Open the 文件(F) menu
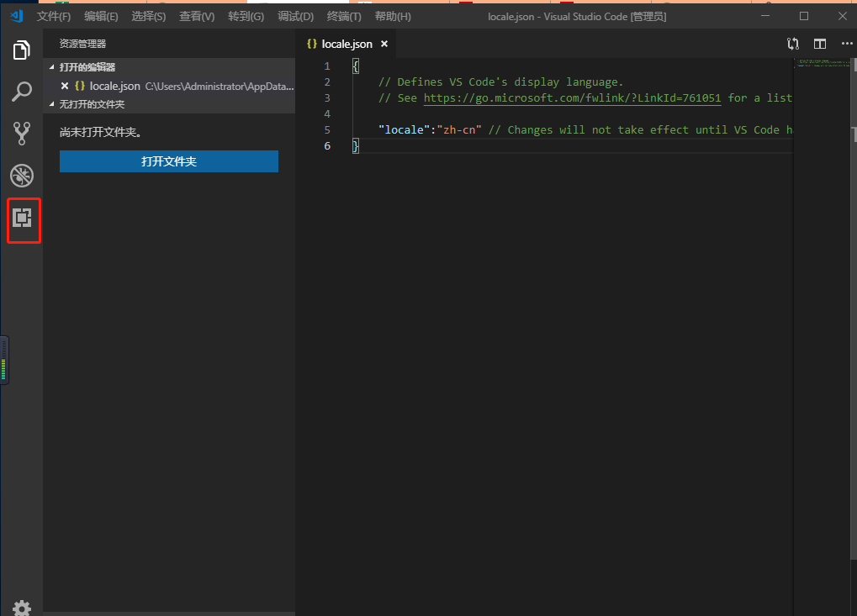 point(54,16)
